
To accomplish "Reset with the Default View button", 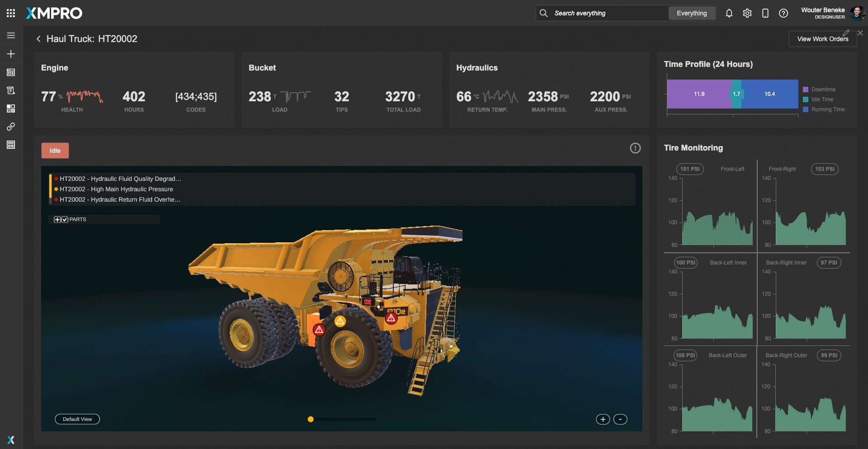I will tap(77, 419).
